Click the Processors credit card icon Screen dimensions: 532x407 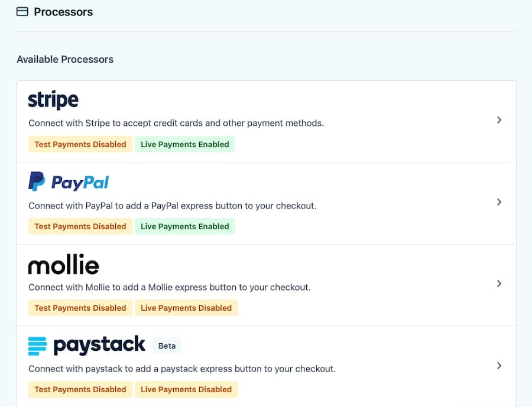(x=22, y=11)
